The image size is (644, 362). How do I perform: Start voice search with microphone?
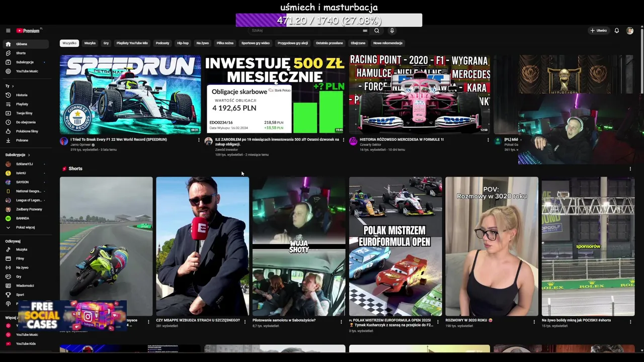[392, 31]
